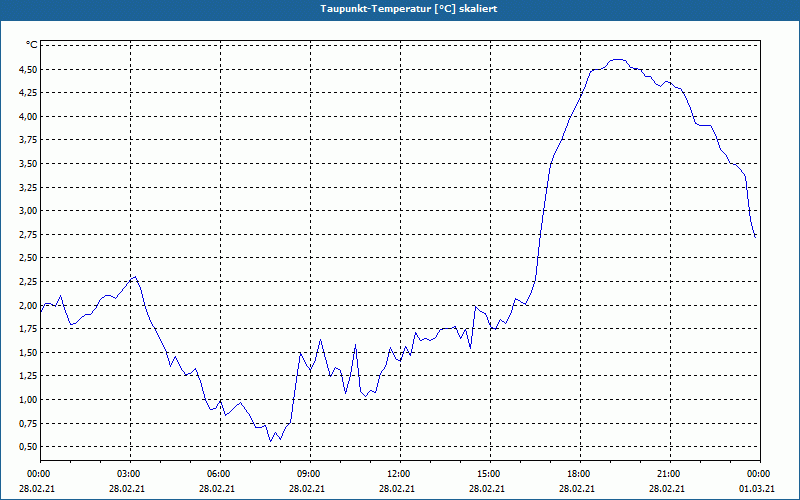Screen dimensions: 800x500
Task: Click the 06:00 time label
Action: (x=218, y=474)
